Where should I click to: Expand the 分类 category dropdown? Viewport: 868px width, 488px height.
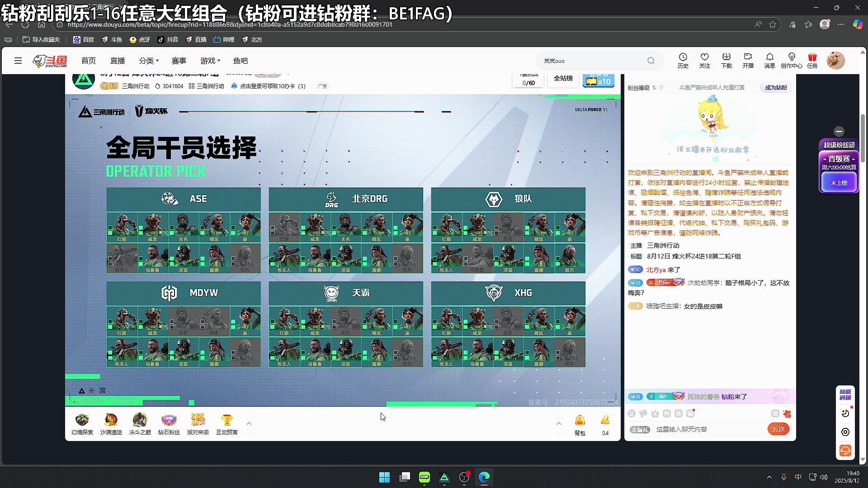tap(149, 61)
